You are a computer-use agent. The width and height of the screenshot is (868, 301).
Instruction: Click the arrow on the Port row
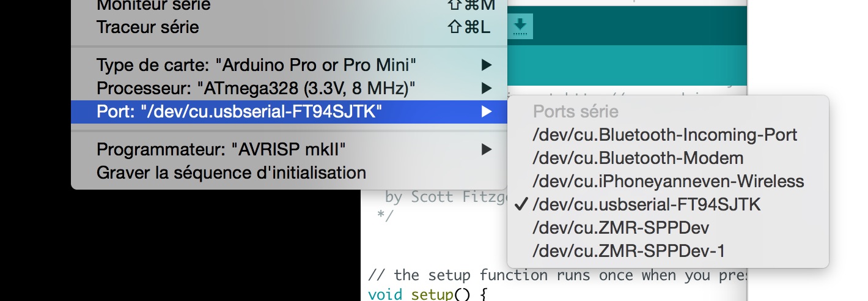486,112
